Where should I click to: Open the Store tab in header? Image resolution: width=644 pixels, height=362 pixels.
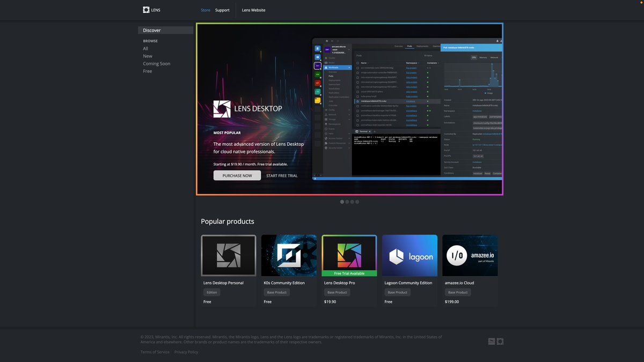coord(206,10)
